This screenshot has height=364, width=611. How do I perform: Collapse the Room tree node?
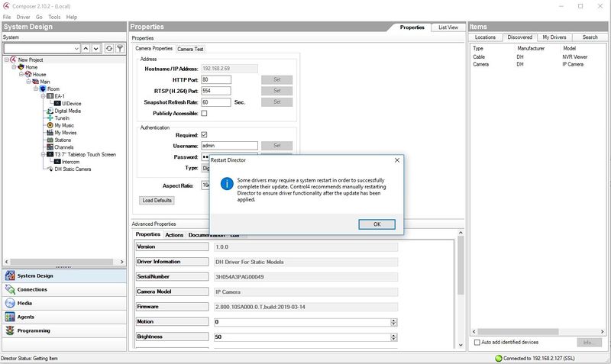click(x=36, y=89)
